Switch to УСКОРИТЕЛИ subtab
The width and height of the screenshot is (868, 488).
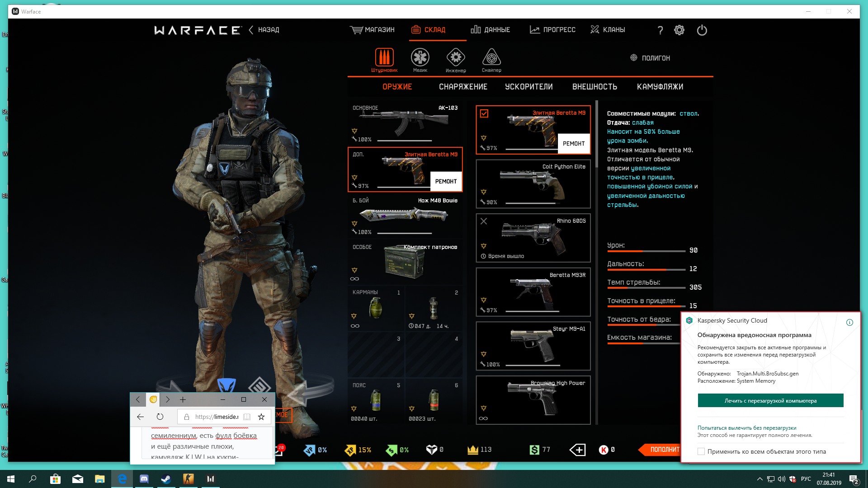pyautogui.click(x=529, y=87)
